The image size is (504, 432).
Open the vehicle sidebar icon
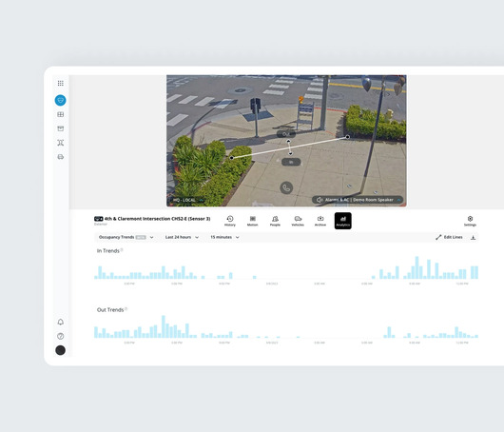coord(61,157)
